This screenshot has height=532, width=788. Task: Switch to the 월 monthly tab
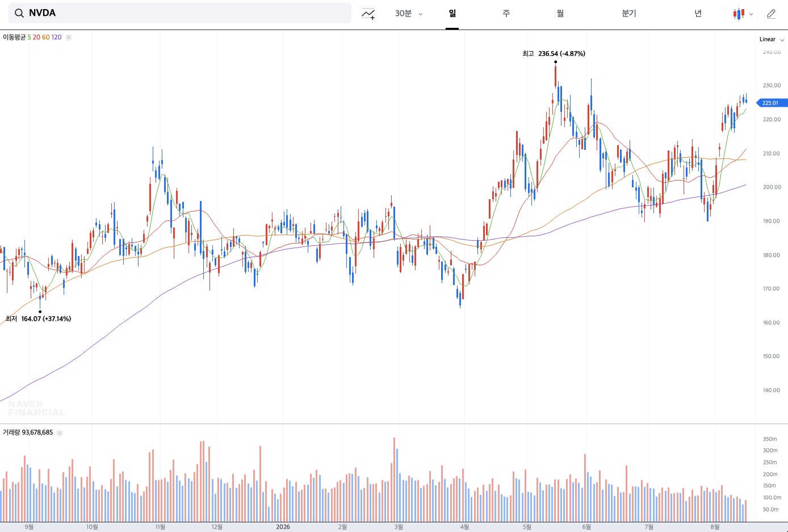click(x=560, y=14)
